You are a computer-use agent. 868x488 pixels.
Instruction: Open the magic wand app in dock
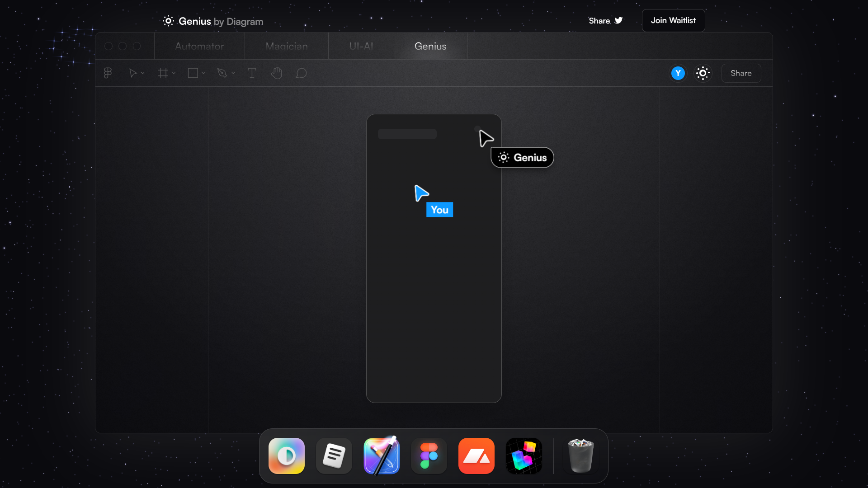tap(382, 456)
